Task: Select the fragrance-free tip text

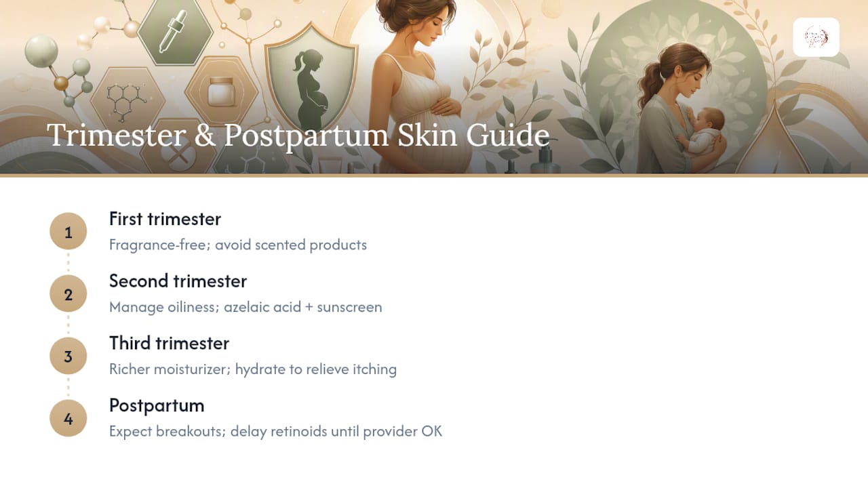Action: [x=238, y=245]
